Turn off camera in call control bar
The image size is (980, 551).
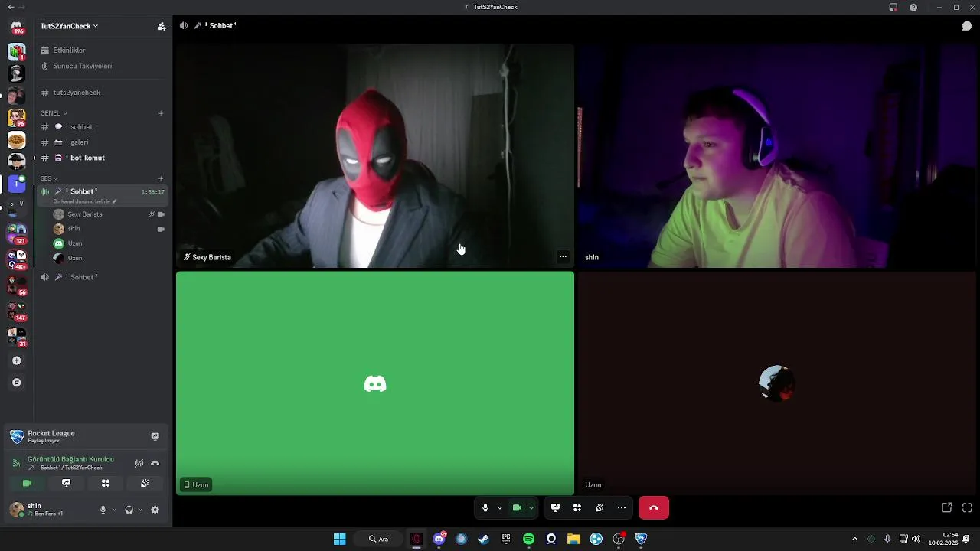pyautogui.click(x=517, y=507)
